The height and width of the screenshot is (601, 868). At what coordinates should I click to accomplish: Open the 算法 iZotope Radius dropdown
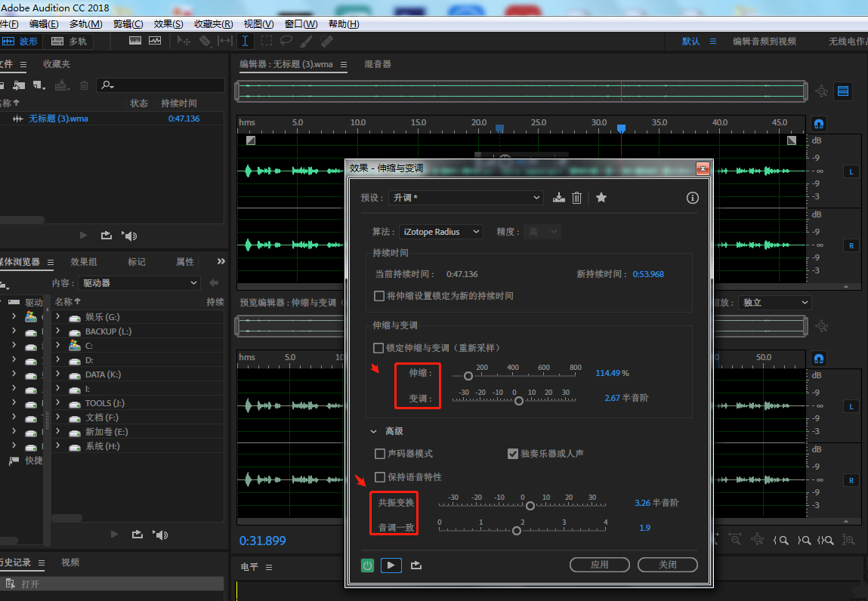pos(440,232)
